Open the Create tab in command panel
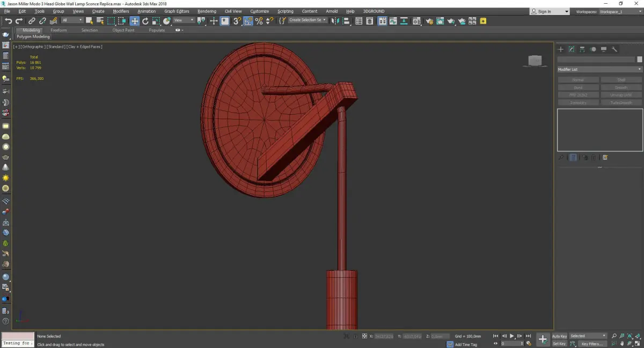This screenshot has width=644, height=348. click(x=561, y=49)
